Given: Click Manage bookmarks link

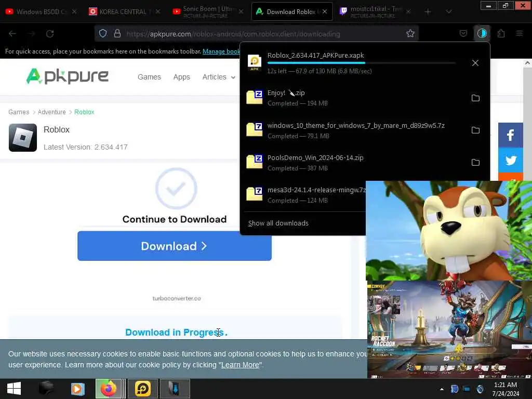Looking at the screenshot, I should (221, 51).
